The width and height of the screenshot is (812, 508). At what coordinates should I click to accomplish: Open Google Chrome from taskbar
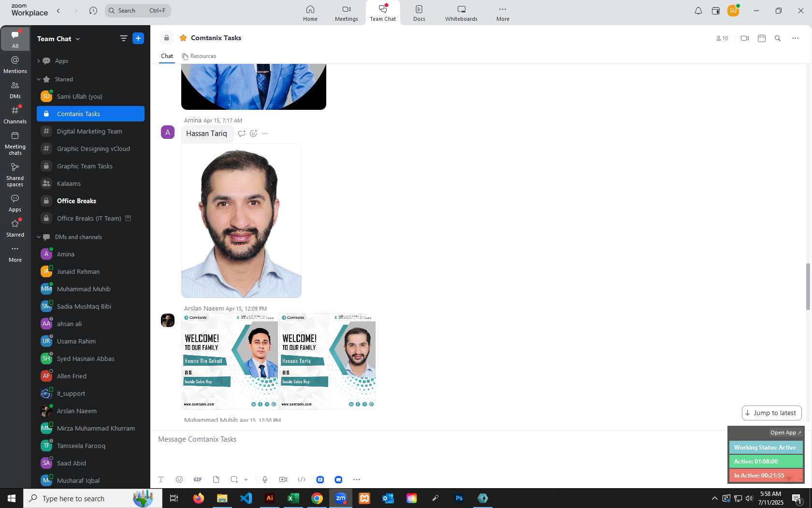click(x=317, y=498)
